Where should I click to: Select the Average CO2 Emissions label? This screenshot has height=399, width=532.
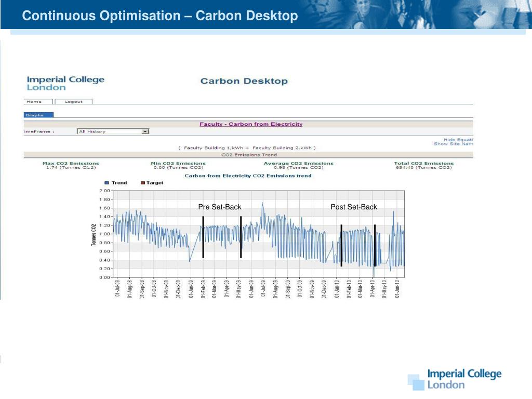coord(299,163)
